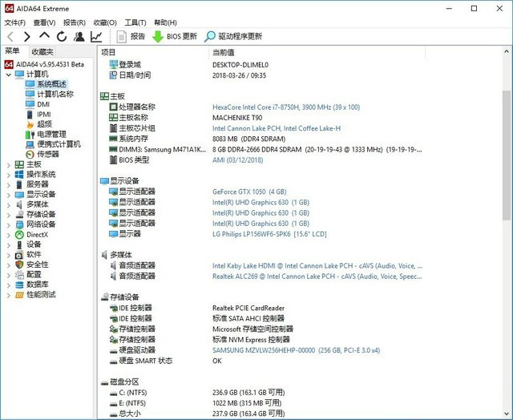Screen dimensions: 513x420
Task: Click BIOS 更新 button
Action: click(175, 36)
